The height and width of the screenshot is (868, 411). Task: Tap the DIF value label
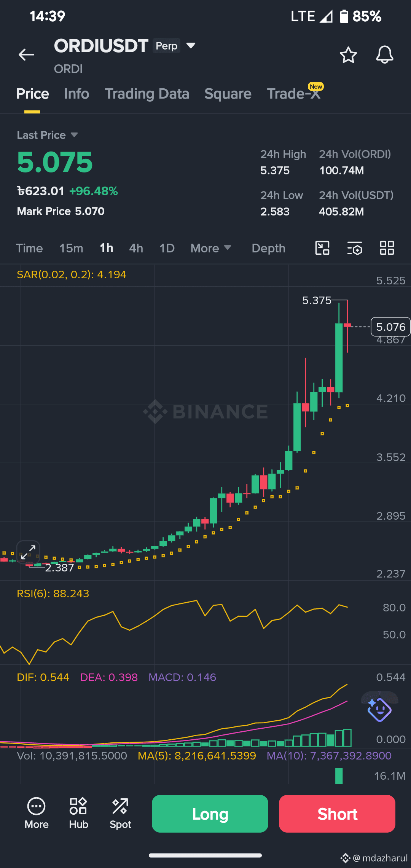43,677
